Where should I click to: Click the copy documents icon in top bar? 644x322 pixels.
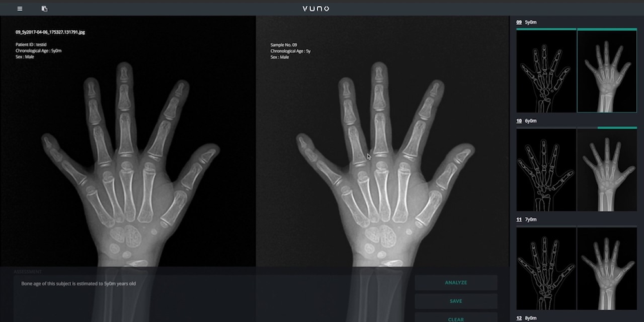[44, 8]
